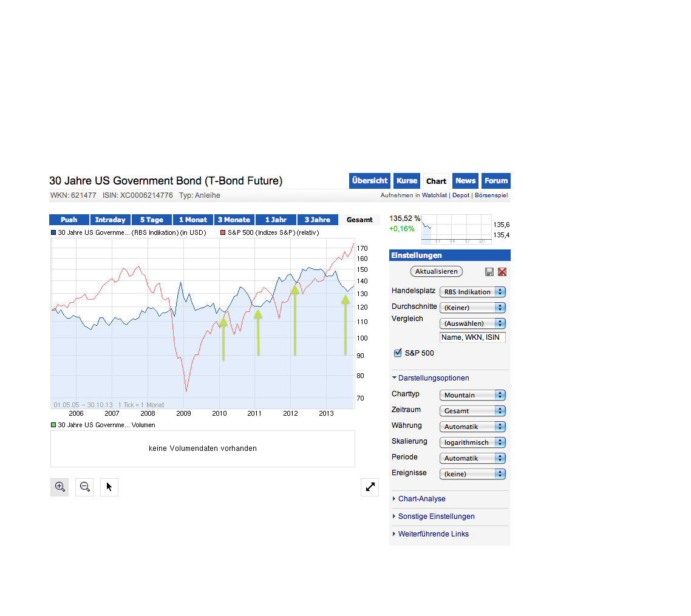This screenshot has width=691, height=616.
Task: Open the Handelsplatz RBS Indikation dropdown
Action: (472, 292)
